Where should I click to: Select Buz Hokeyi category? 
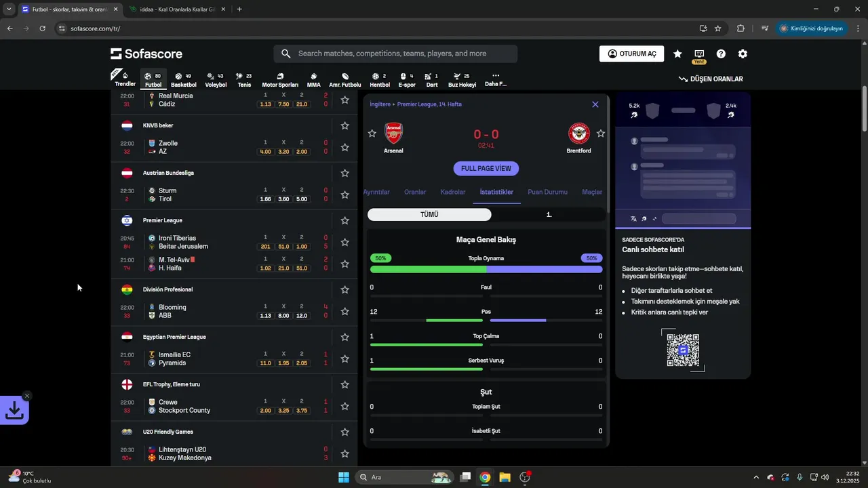pos(462,80)
